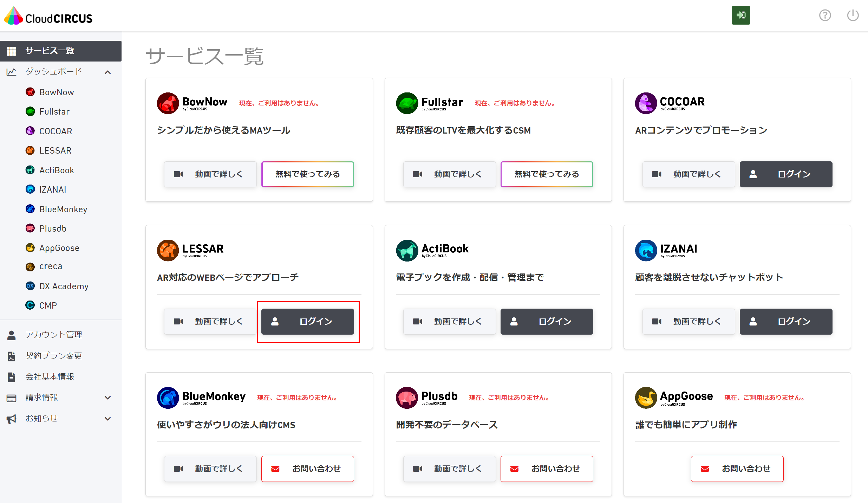The height and width of the screenshot is (503, 868).
Task: Click Plusdb card お問い合わせ button
Action: tap(547, 469)
